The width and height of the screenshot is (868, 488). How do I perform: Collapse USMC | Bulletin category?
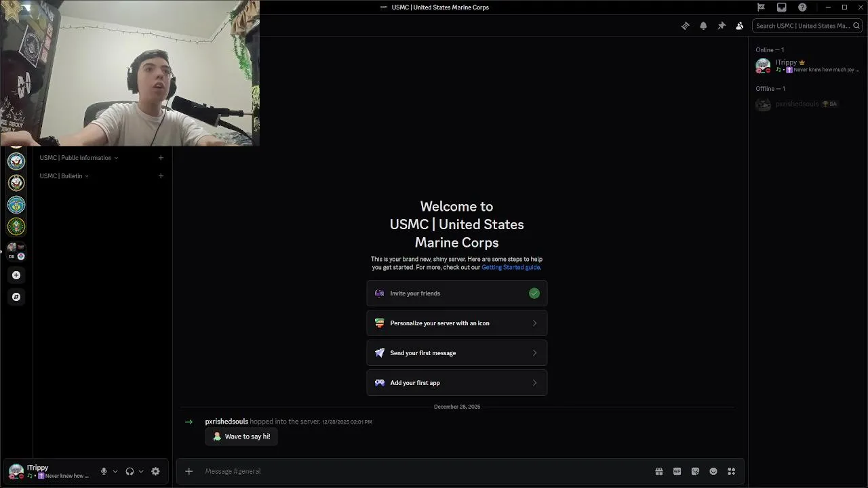64,176
